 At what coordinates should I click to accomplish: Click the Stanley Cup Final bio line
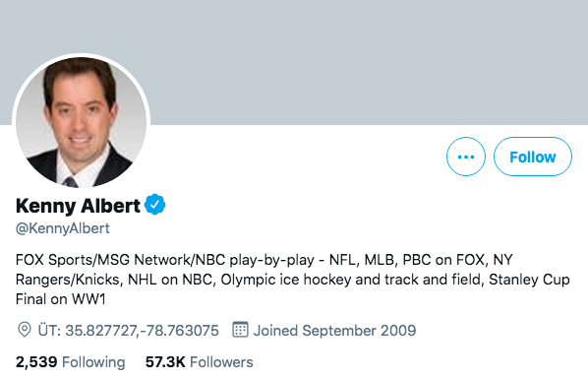pyautogui.click(x=61, y=299)
